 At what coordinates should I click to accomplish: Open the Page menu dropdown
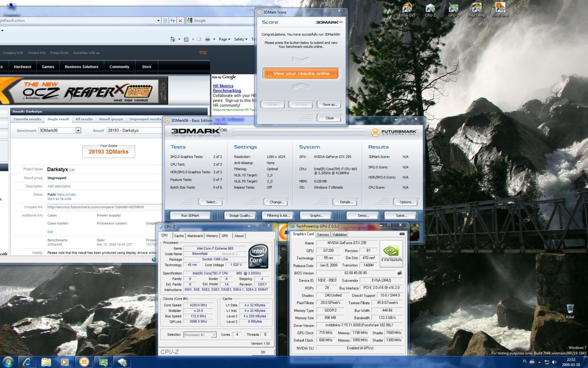225,39
